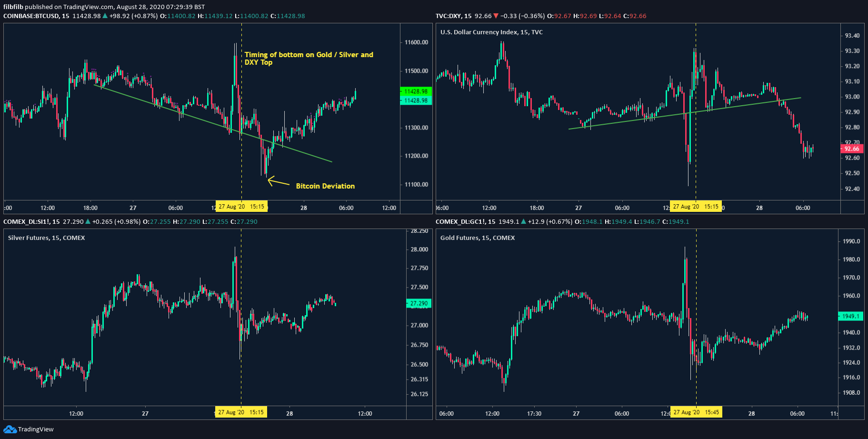The width and height of the screenshot is (868, 439).
Task: Click the 17:30 label on gold time axis
Action: pos(534,414)
